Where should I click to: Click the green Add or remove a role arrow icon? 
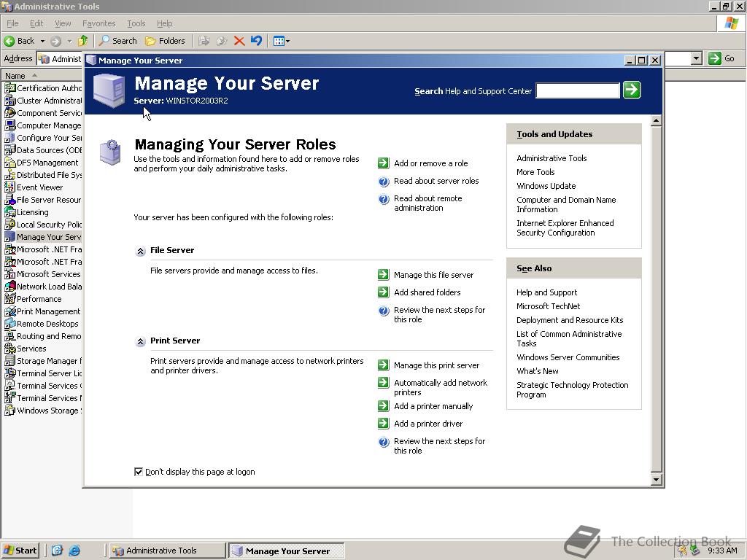384,163
